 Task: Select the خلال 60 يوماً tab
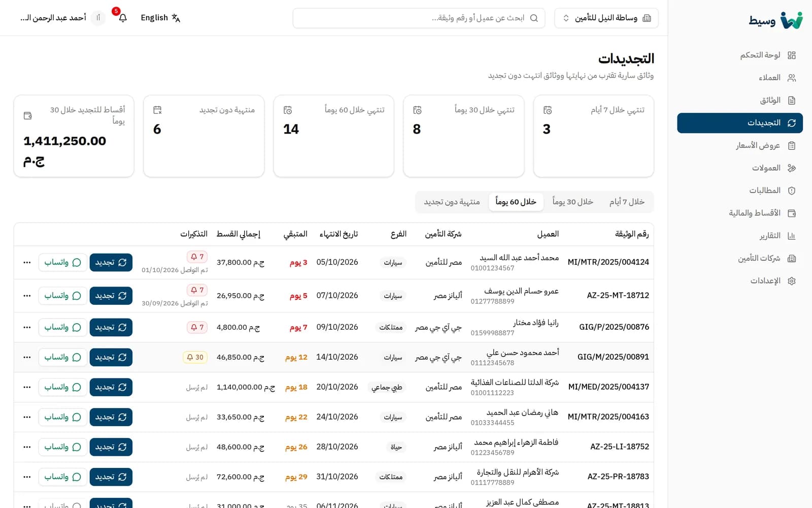(x=516, y=202)
